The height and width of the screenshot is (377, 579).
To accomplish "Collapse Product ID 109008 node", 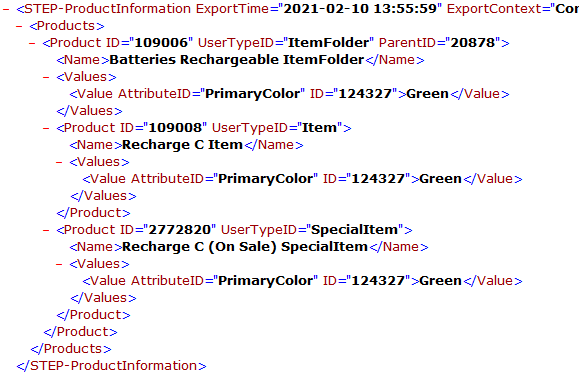I will pyautogui.click(x=46, y=128).
